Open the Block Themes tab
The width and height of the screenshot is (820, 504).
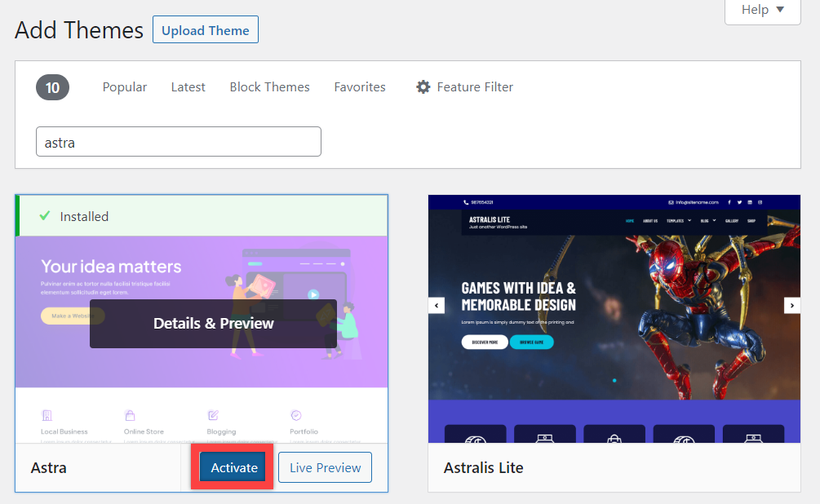coord(270,86)
